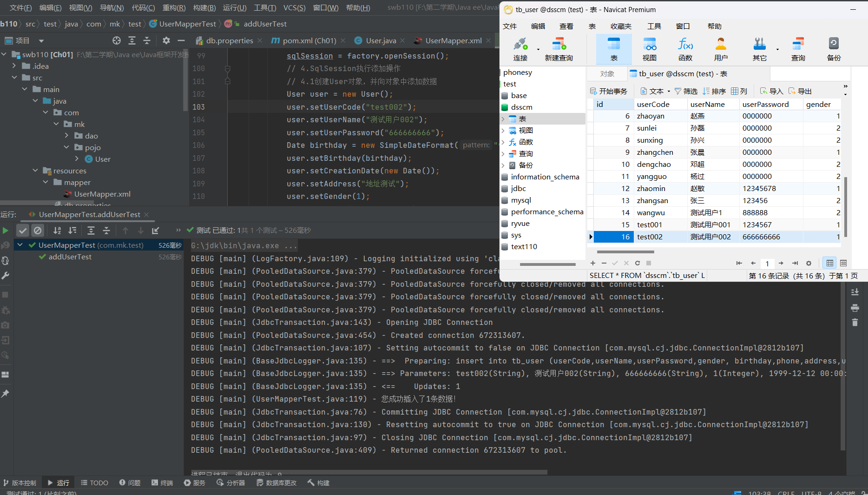The width and height of the screenshot is (868, 495).
Task: Open the 运行(U) menu in IntelliJ
Action: point(235,7)
